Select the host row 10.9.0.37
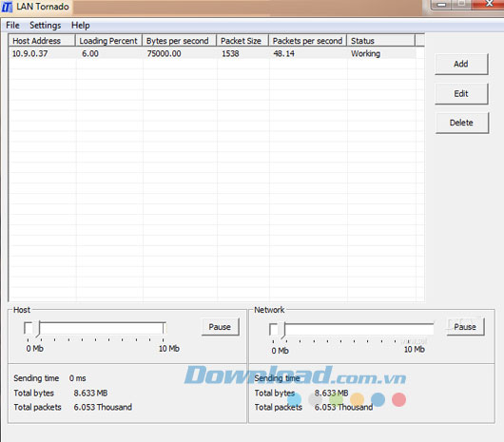The image size is (504, 442). (x=212, y=53)
